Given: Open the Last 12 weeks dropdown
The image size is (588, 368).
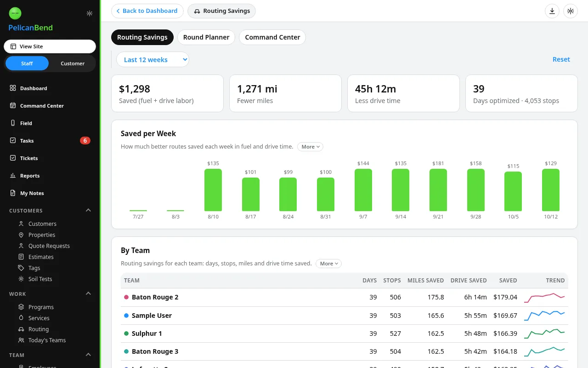Looking at the screenshot, I should tap(153, 59).
